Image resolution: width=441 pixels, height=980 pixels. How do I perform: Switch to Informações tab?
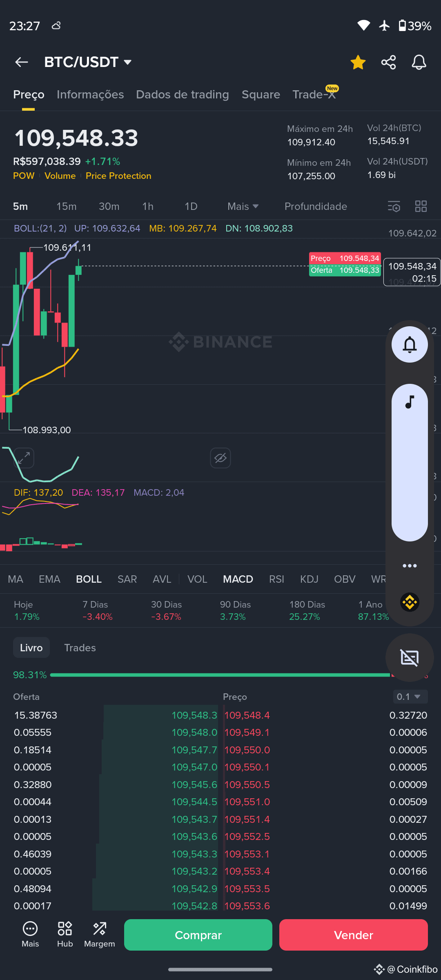click(x=90, y=94)
